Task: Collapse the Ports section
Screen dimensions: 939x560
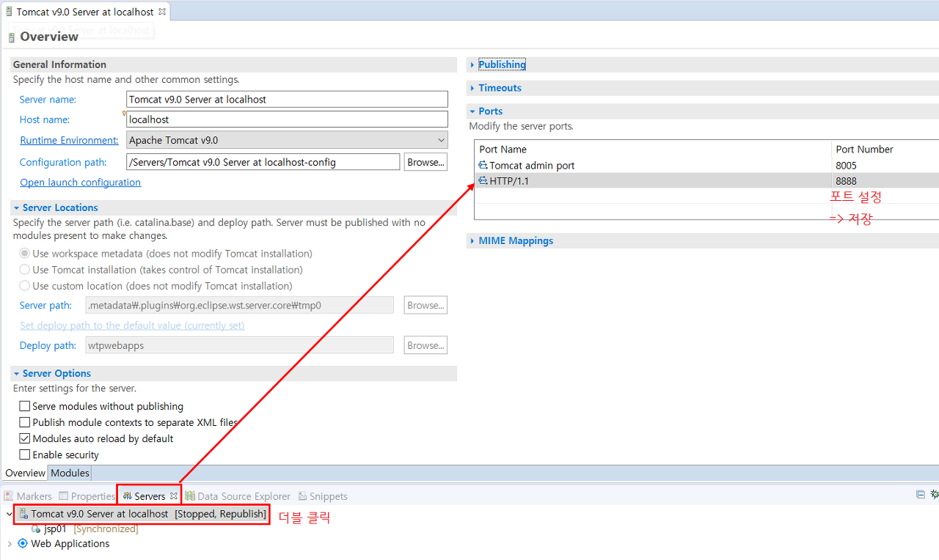Action: coord(473,111)
